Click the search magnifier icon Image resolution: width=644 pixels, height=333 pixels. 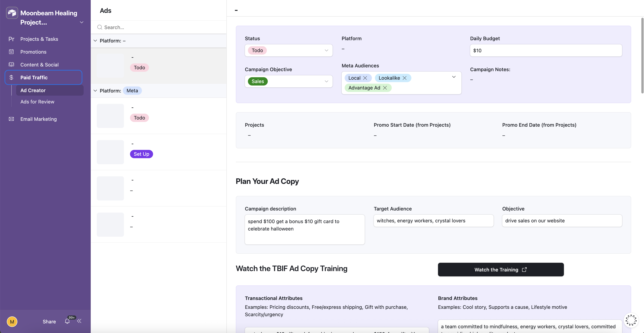pos(100,27)
